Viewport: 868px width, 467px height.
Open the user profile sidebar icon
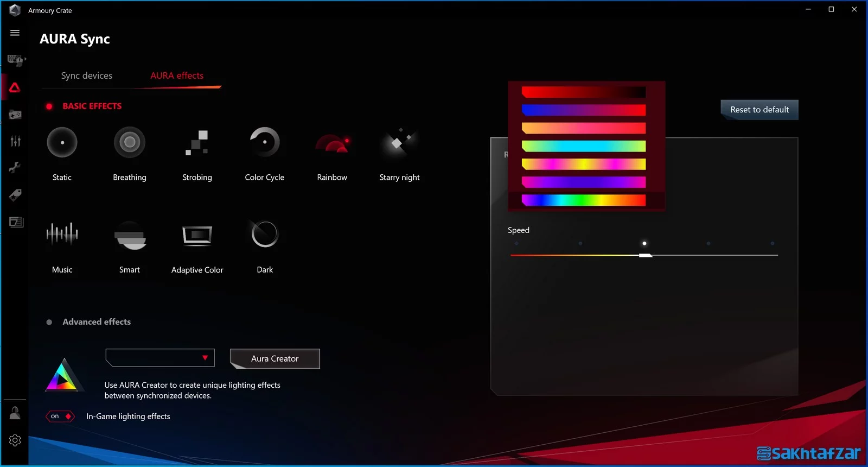[x=15, y=413]
